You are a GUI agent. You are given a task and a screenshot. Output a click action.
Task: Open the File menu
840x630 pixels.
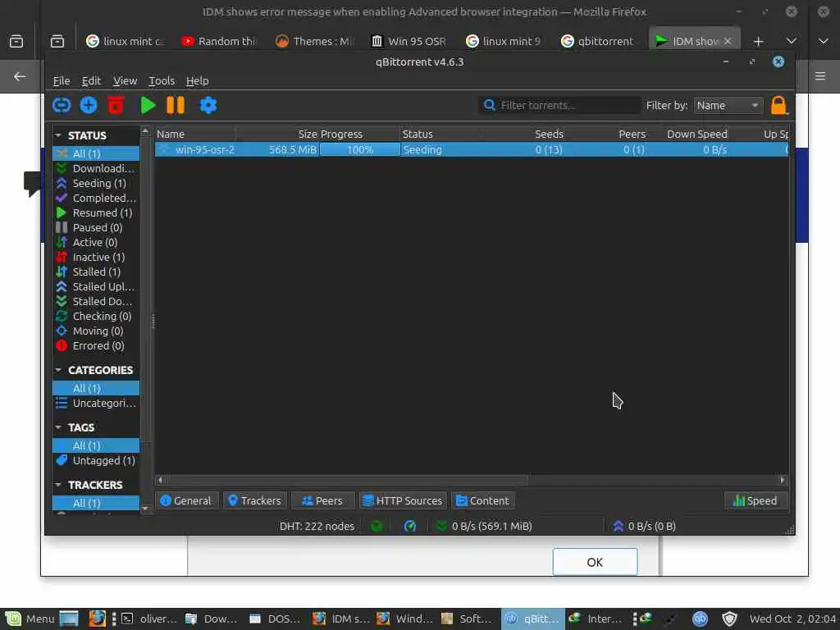click(x=62, y=81)
